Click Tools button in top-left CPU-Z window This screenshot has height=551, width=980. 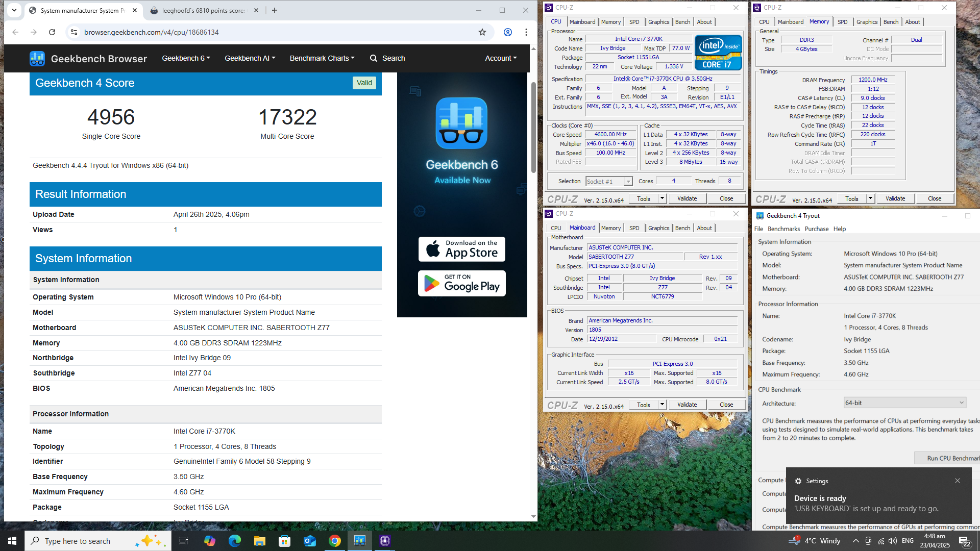pyautogui.click(x=643, y=198)
